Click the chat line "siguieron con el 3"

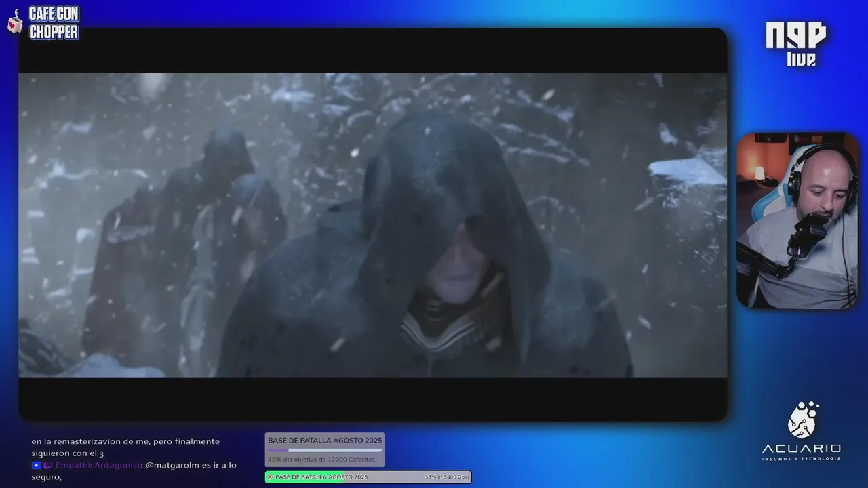(67, 453)
